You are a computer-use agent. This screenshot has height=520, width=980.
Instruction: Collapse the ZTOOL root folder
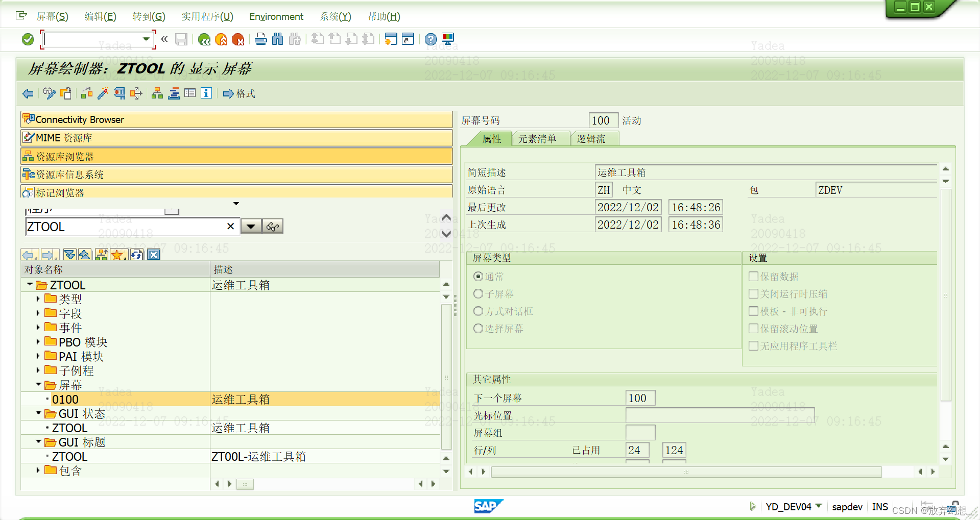[x=30, y=285]
